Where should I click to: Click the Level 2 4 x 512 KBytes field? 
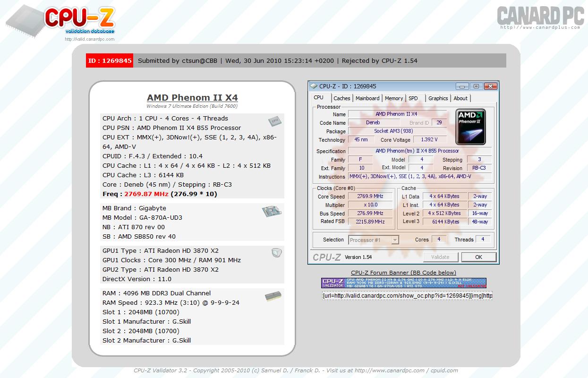445,214
